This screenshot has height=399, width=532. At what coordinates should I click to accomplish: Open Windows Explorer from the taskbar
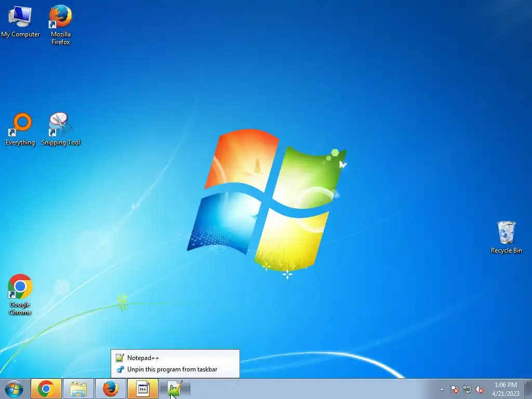[78, 389]
